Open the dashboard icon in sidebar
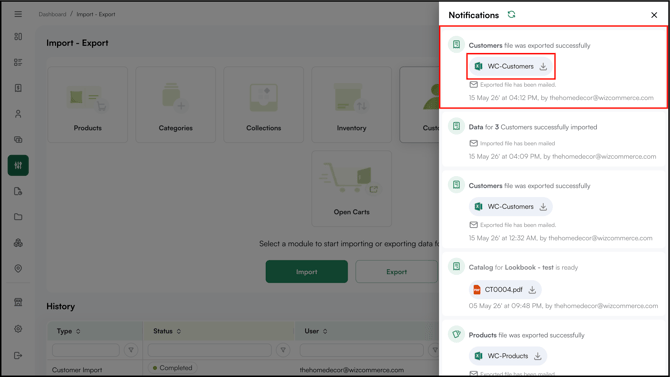This screenshot has width=670, height=377. click(x=18, y=37)
